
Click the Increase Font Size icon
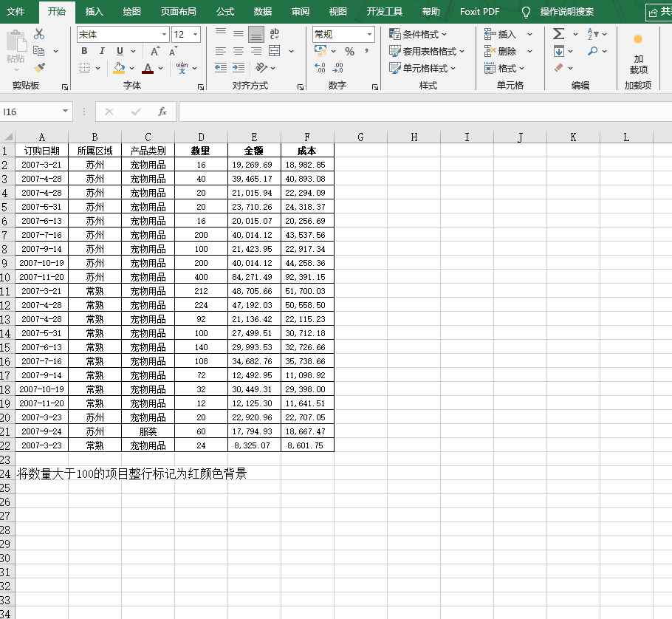(x=155, y=51)
